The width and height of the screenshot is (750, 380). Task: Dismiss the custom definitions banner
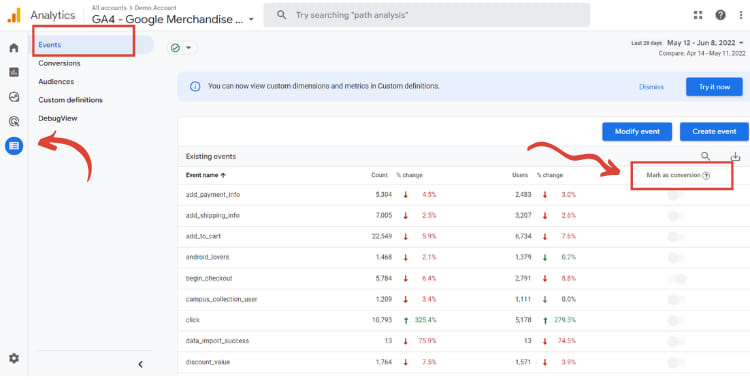[x=651, y=87]
